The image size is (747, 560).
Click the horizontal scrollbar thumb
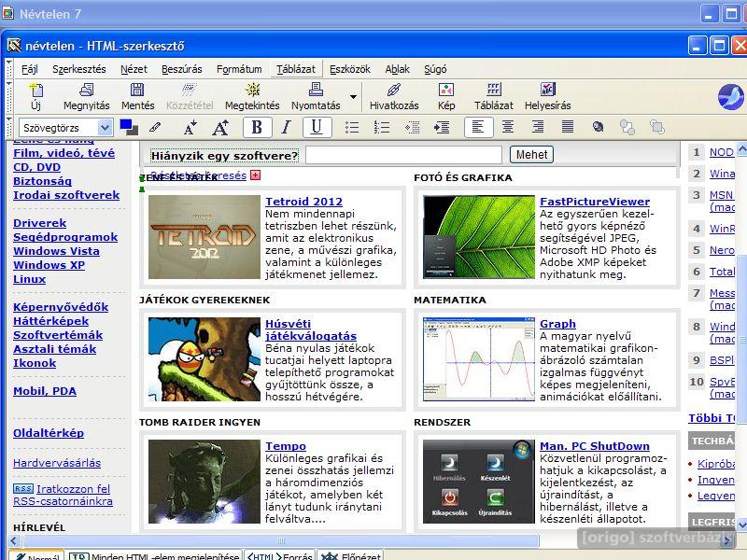[x=281, y=541]
